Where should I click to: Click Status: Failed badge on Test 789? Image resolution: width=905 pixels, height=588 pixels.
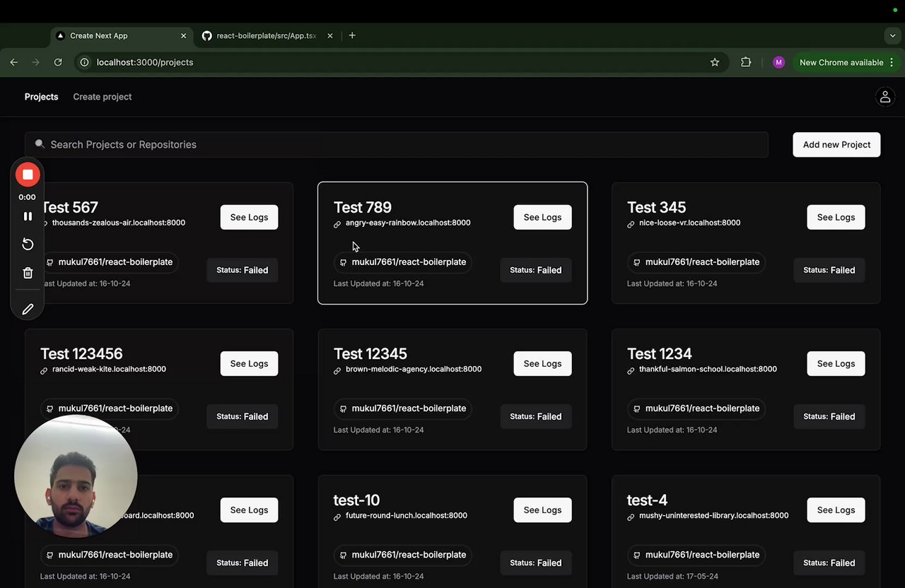pyautogui.click(x=535, y=270)
